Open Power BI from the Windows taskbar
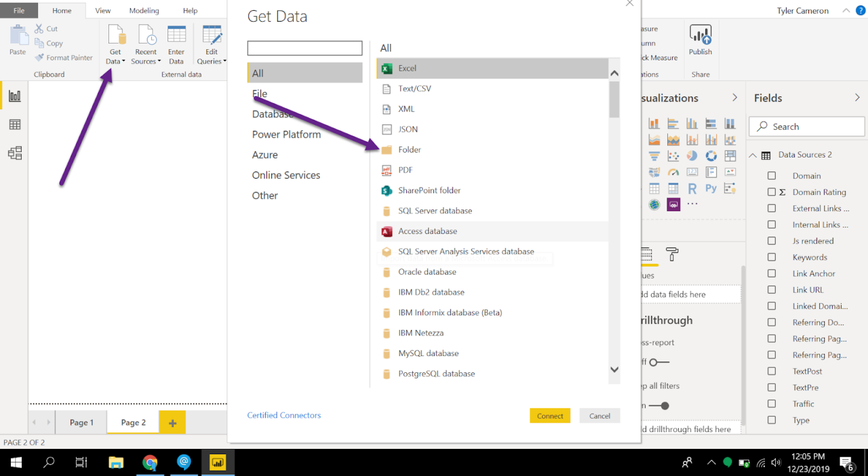 point(217,463)
